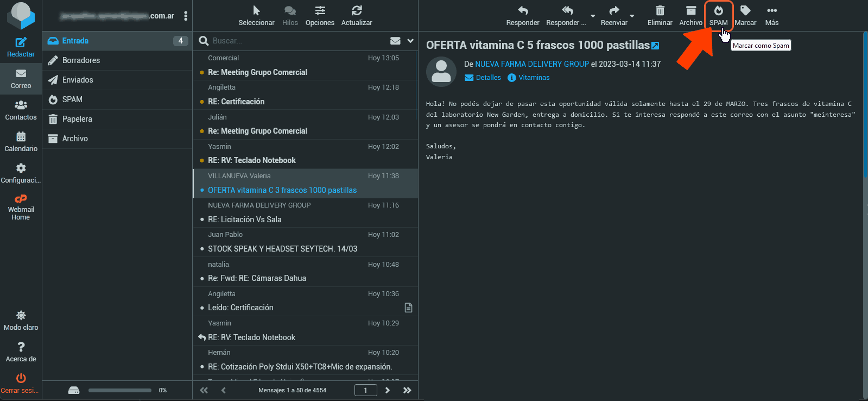Open RE: RV: Teclado Notebook at 12:02

[x=305, y=154]
